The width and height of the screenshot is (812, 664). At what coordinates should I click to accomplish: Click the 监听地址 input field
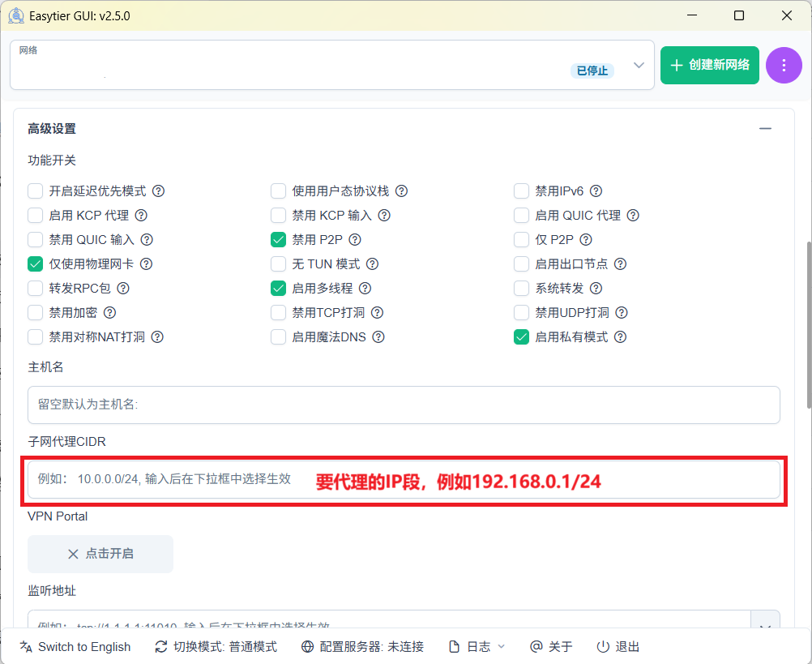point(390,620)
